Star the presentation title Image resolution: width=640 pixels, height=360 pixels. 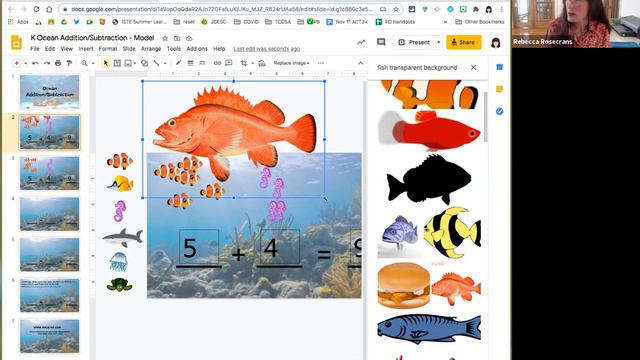pos(165,38)
